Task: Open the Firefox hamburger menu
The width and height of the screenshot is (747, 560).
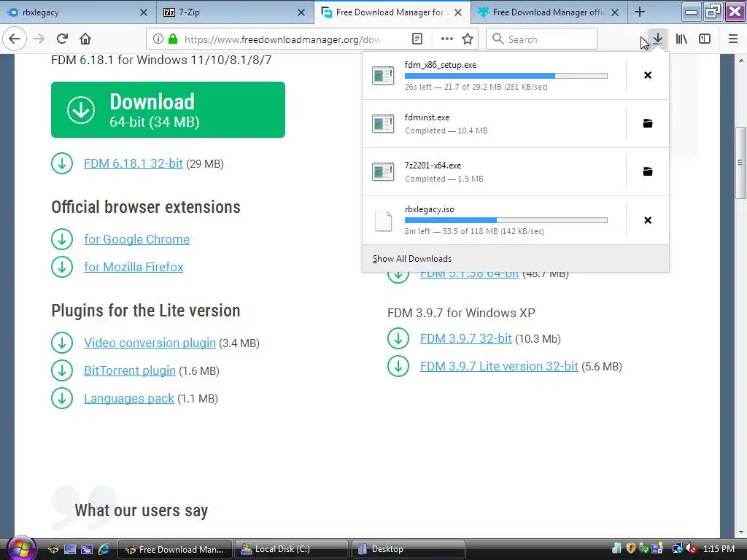Action: point(733,39)
